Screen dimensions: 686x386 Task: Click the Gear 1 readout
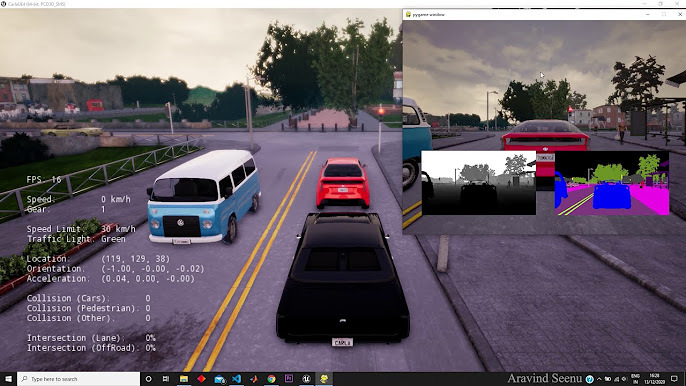point(66,209)
